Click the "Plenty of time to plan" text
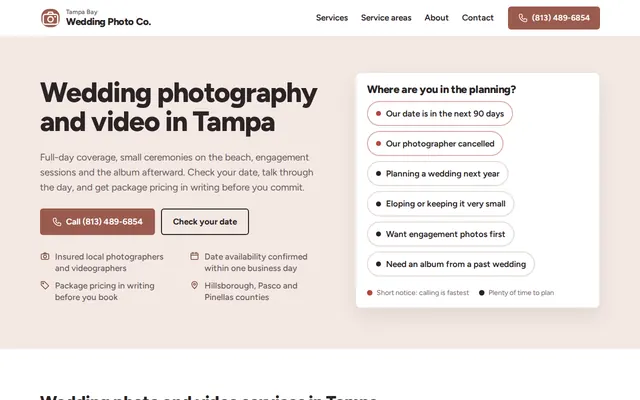Screen dimensions: 640x400 click(x=521, y=293)
